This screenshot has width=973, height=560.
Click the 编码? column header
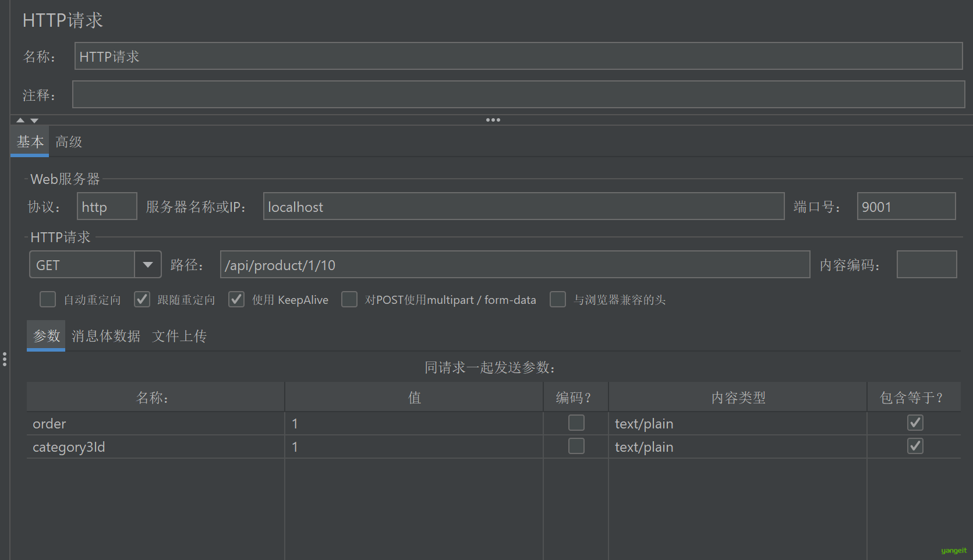click(576, 397)
